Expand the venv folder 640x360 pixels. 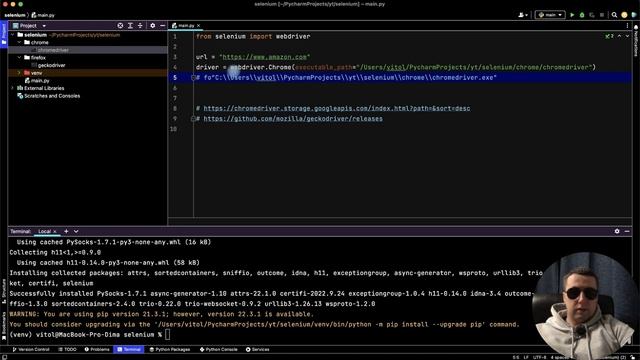pos(19,73)
